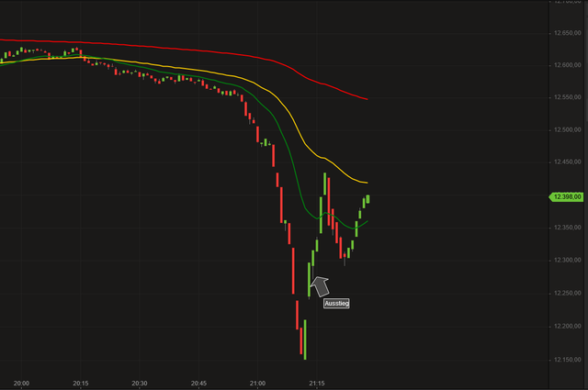Image resolution: width=588 pixels, height=390 pixels.
Task: Click the 12.500,00 price axis label
Action: pos(568,130)
